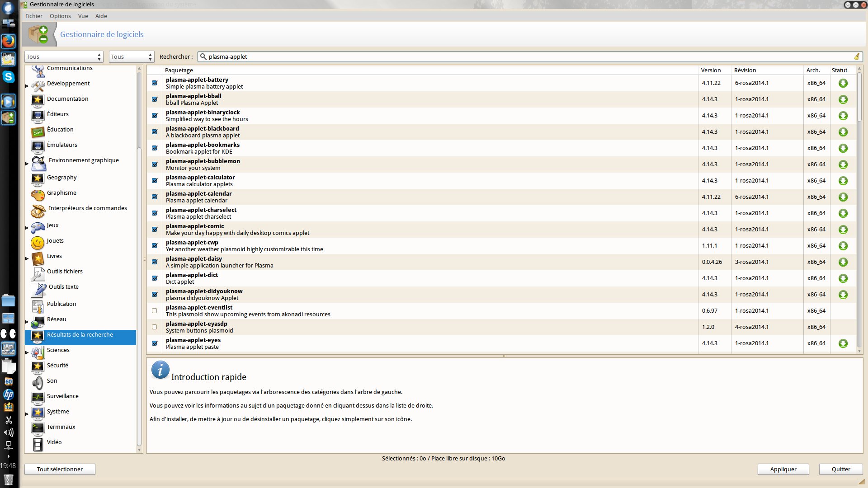The width and height of the screenshot is (868, 488).
Task: Open the Fichier menu
Action: tap(34, 16)
